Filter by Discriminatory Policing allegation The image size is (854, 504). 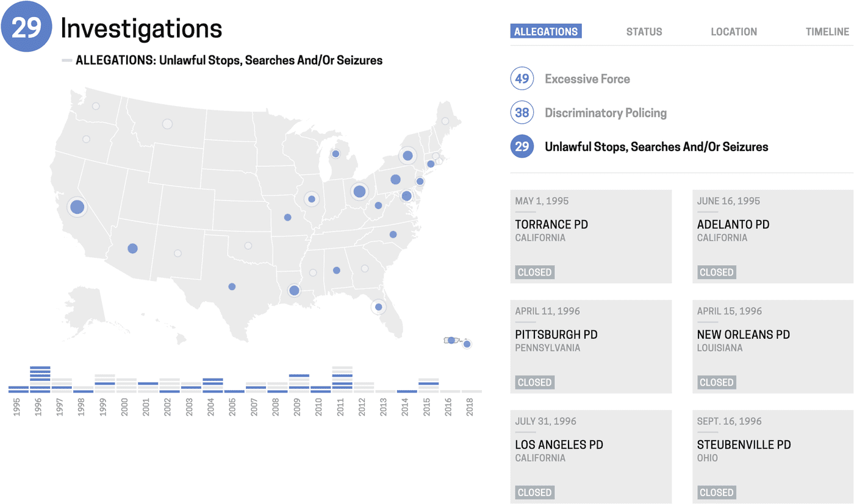pos(589,113)
